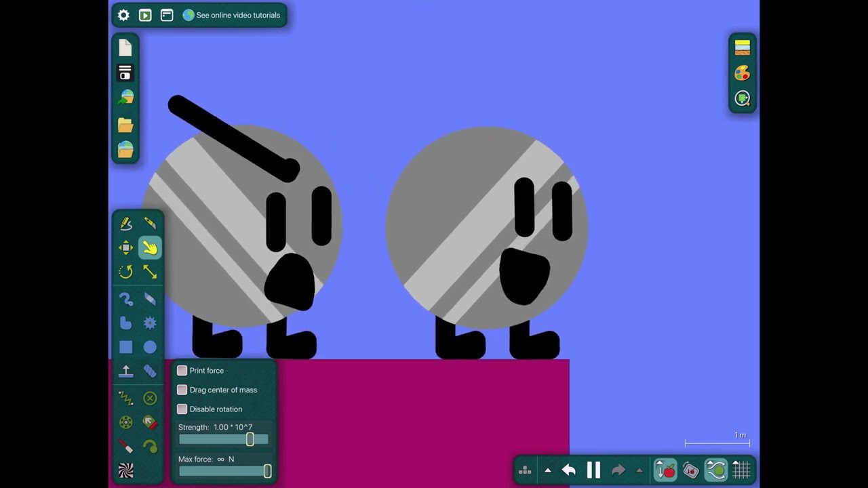Create a new scene with blank page icon

click(125, 47)
